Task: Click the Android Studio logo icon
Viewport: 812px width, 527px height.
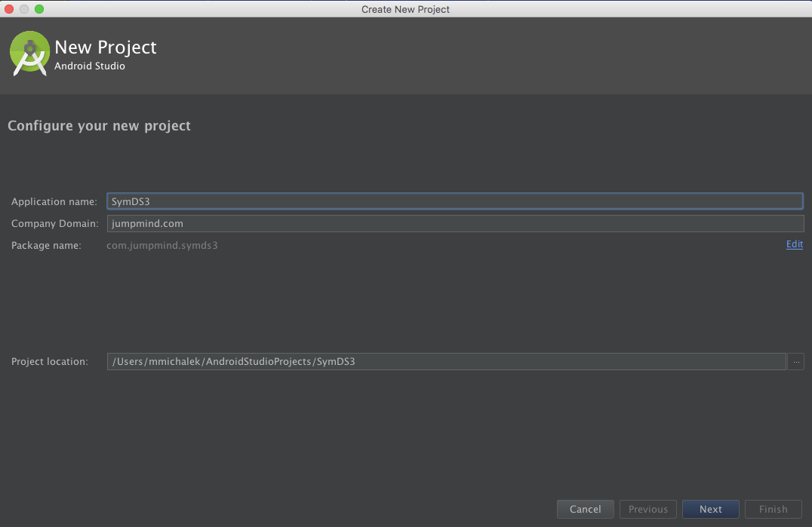Action: pyautogui.click(x=30, y=54)
